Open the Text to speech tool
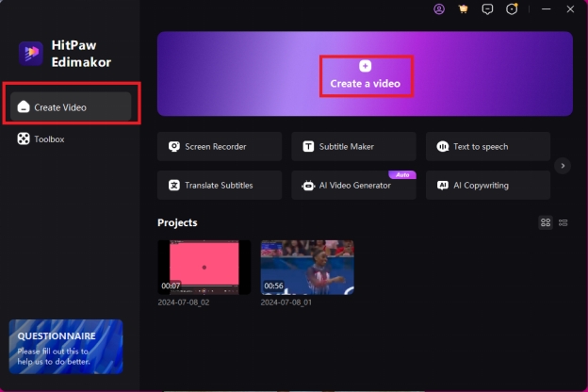Viewport: 588px width, 392px height. click(488, 146)
